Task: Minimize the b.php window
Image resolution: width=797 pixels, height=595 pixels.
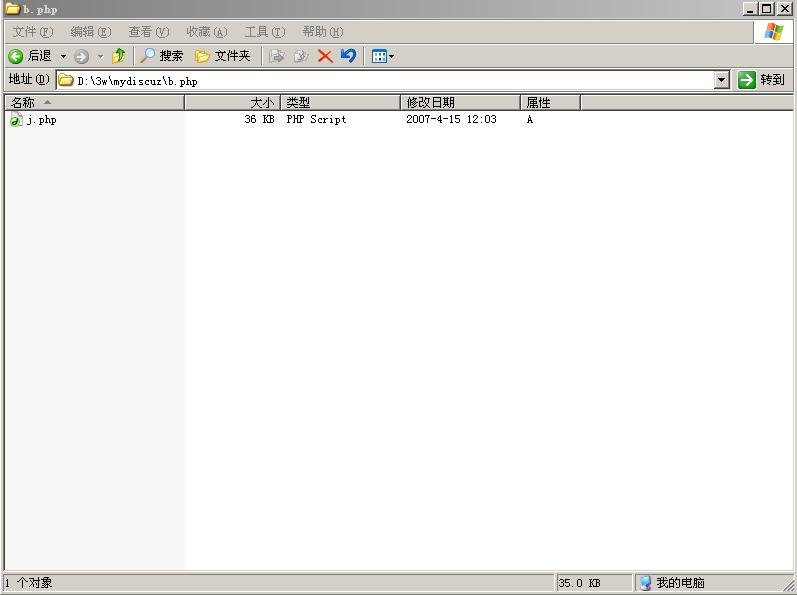Action: [750, 9]
